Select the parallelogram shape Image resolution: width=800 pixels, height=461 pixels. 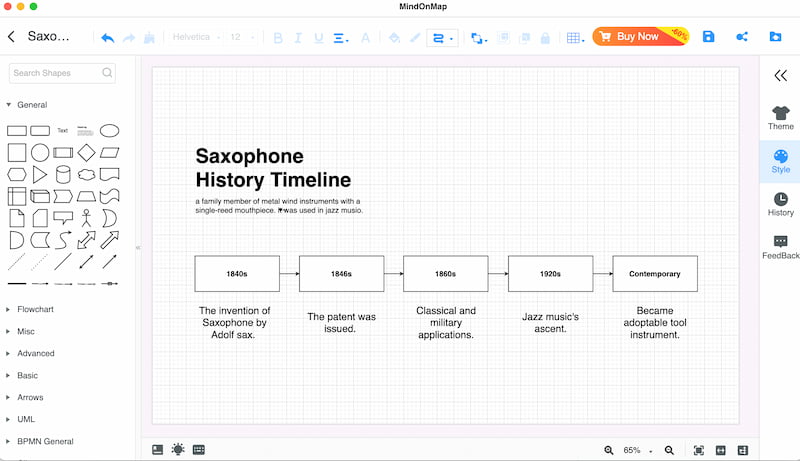pos(109,152)
